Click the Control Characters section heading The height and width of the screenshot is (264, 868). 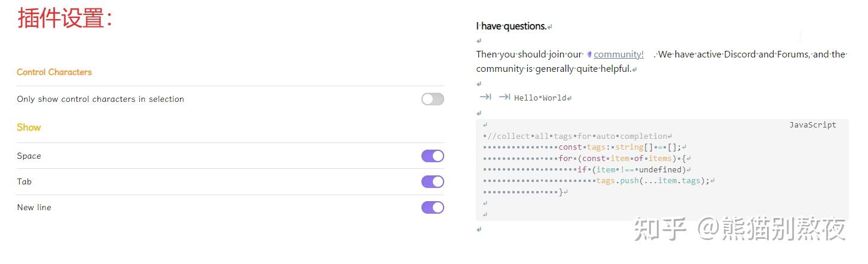click(x=54, y=72)
